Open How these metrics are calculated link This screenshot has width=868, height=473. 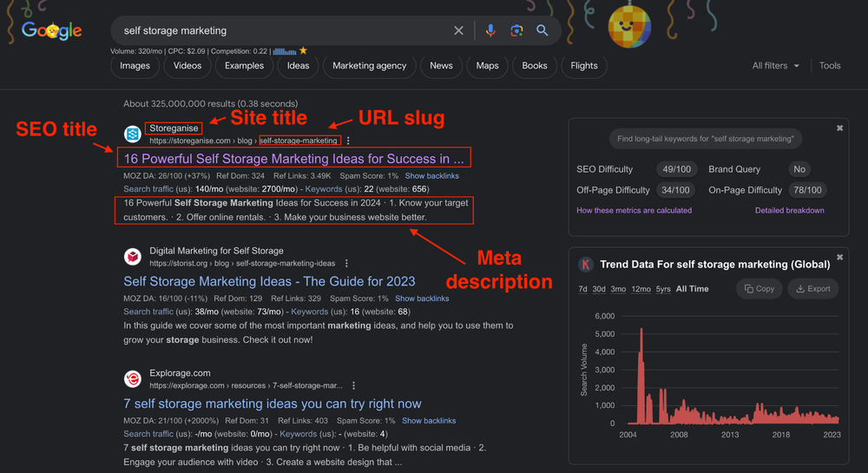pyautogui.click(x=634, y=210)
